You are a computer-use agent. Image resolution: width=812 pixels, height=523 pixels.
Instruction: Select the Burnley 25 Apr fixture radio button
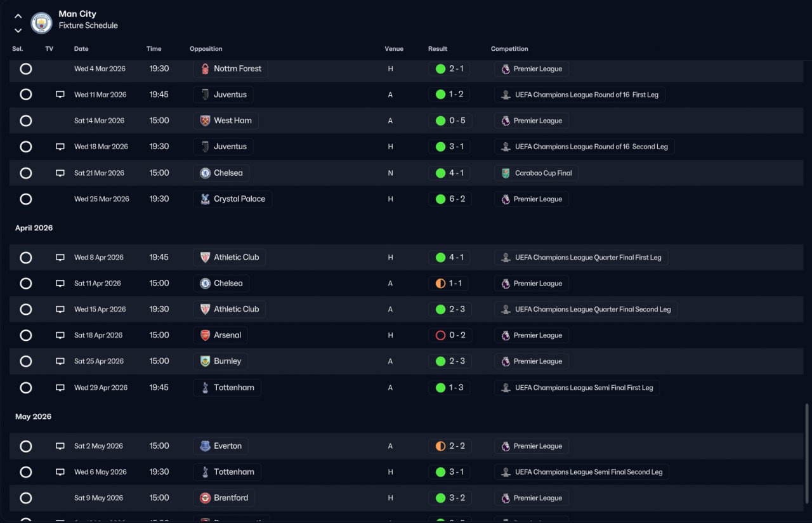(x=26, y=361)
